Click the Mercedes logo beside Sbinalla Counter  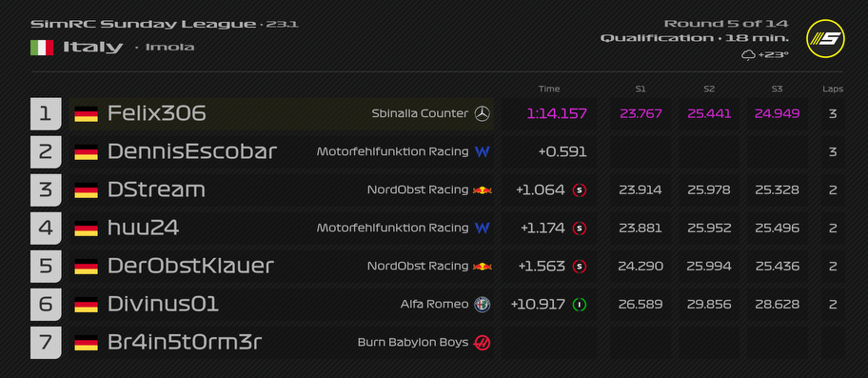point(483,113)
